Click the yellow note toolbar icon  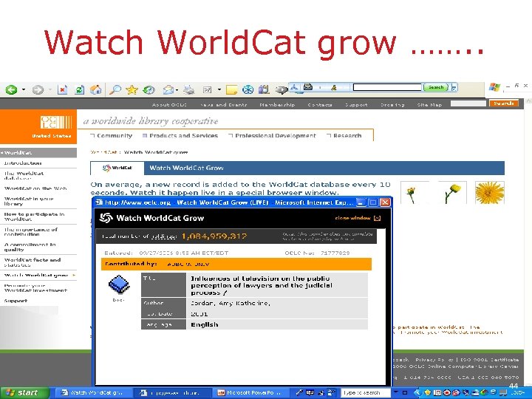(231, 90)
